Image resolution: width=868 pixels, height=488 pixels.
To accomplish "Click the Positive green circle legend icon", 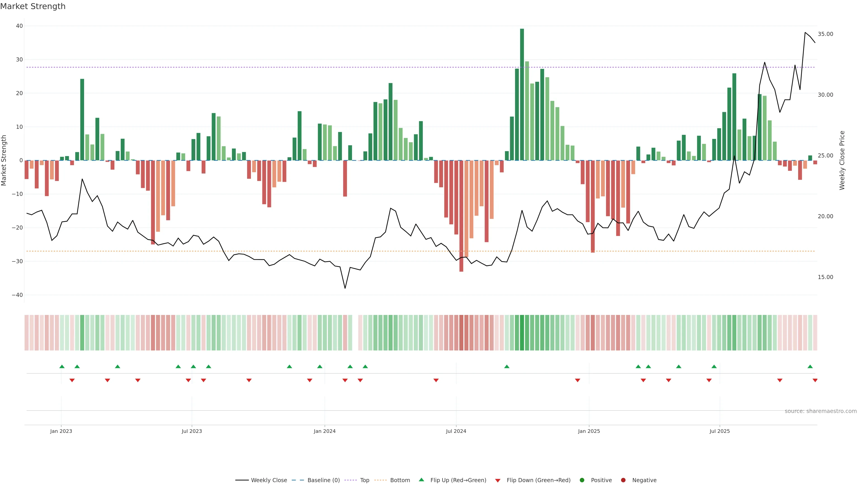I will [582, 480].
